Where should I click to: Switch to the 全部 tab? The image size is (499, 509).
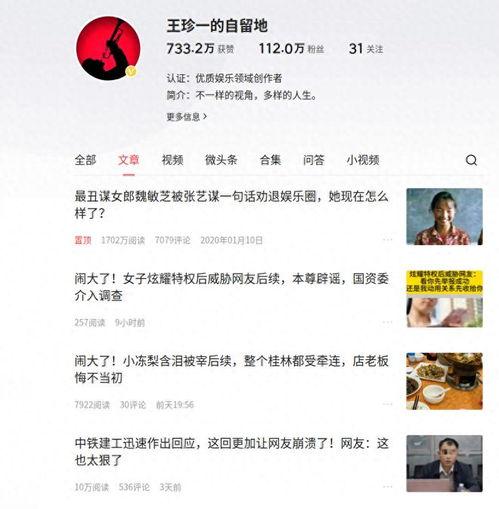pyautogui.click(x=85, y=160)
